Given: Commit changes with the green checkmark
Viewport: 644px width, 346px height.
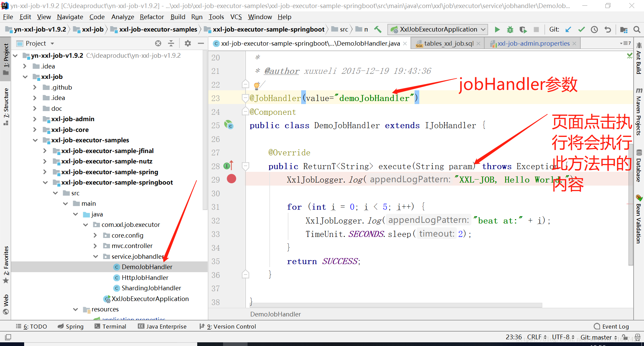Looking at the screenshot, I should (581, 30).
